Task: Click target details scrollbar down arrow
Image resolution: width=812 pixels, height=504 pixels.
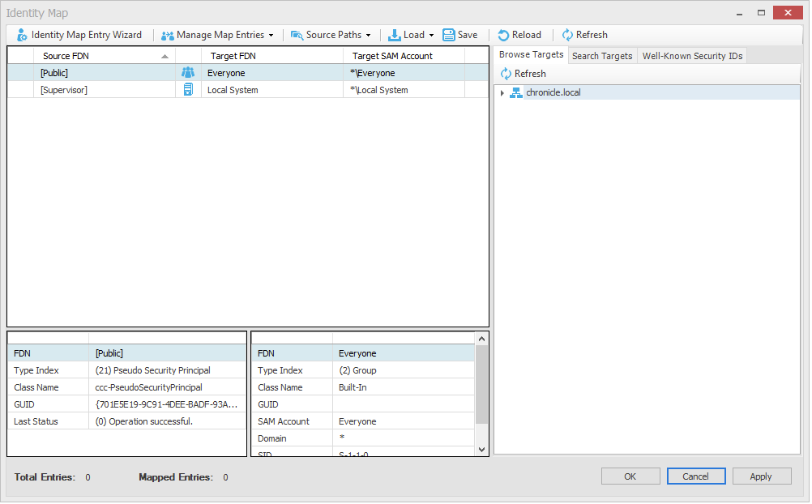Action: point(481,450)
